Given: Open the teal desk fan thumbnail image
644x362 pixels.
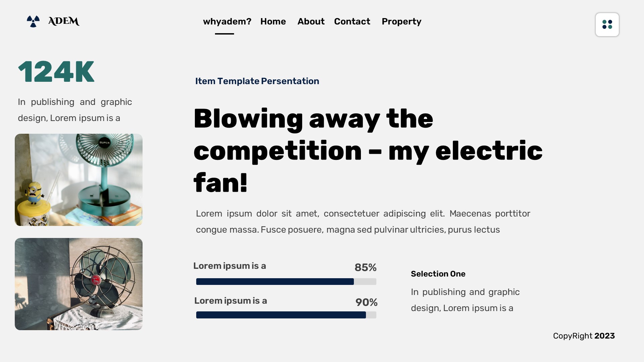Looking at the screenshot, I should (x=78, y=179).
